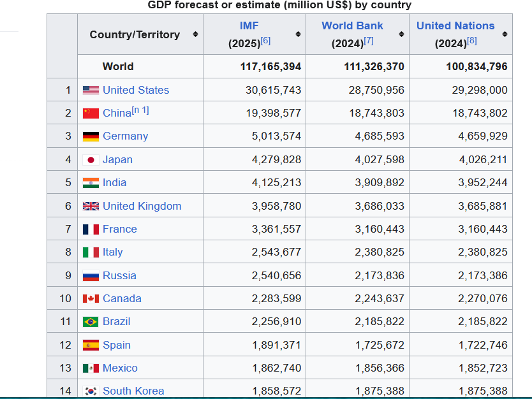Screen dimensions: 532x399
Task: Click the China flag icon
Action: click(x=91, y=113)
